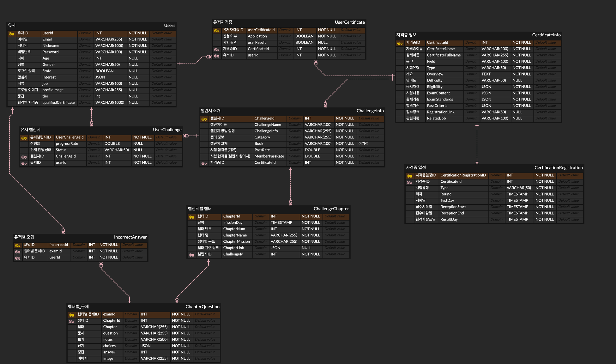This screenshot has height=364, width=616.
Task: Click foreign key icon of userId in UserCertificate
Action: (217, 56)
